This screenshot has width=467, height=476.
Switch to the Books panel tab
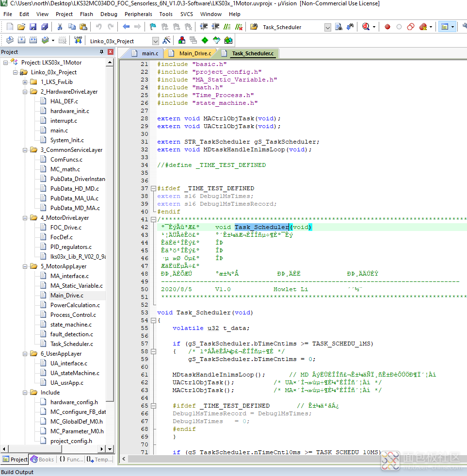click(42, 460)
